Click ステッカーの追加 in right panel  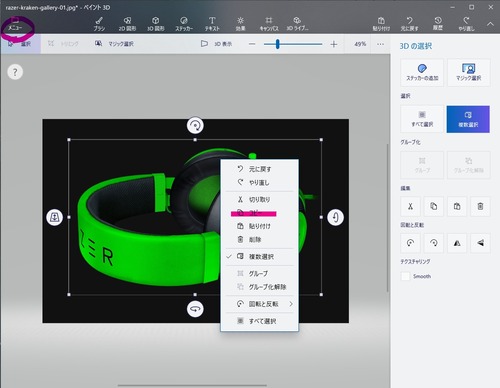coord(422,73)
